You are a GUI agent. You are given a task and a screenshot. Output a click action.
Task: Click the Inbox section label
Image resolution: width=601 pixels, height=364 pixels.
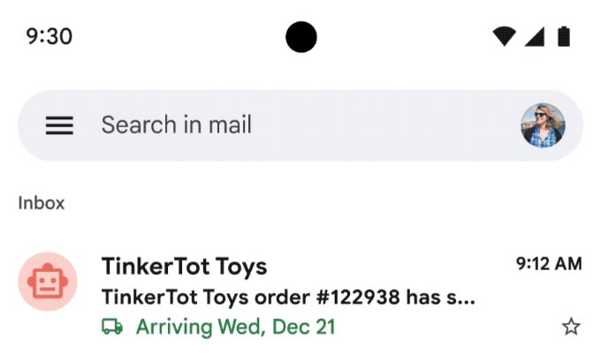pyautogui.click(x=42, y=203)
